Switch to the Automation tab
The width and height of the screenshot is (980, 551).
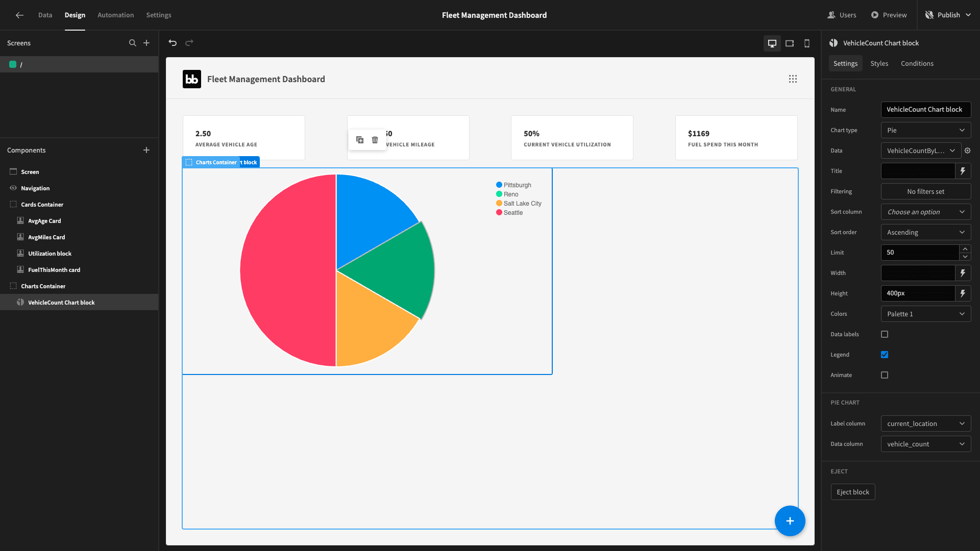(x=115, y=15)
